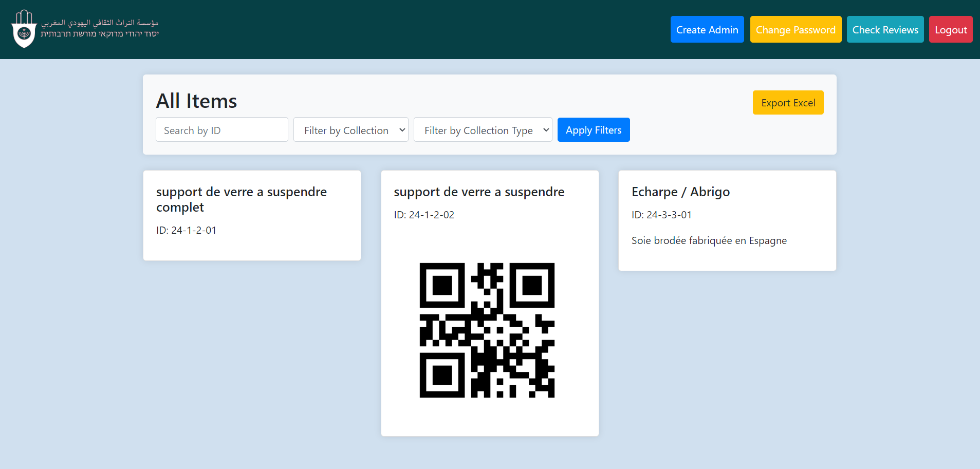
Task: Click the support de verre a suspendre title
Action: click(478, 192)
